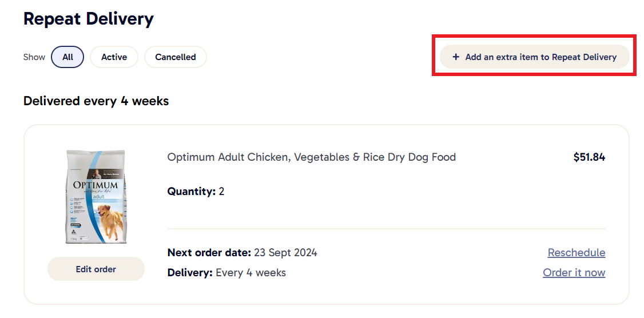644x318 pixels.
Task: Open the Reschedule link
Action: coord(576,253)
